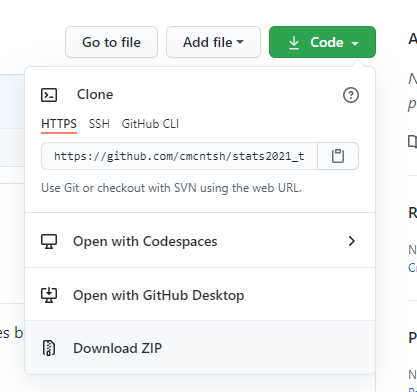Image resolution: width=417 pixels, height=392 pixels.
Task: Select Download ZIP option
Action: (x=200, y=348)
